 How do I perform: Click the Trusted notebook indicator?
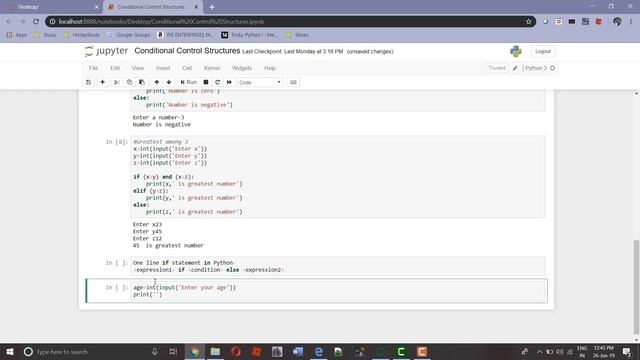coord(497,68)
